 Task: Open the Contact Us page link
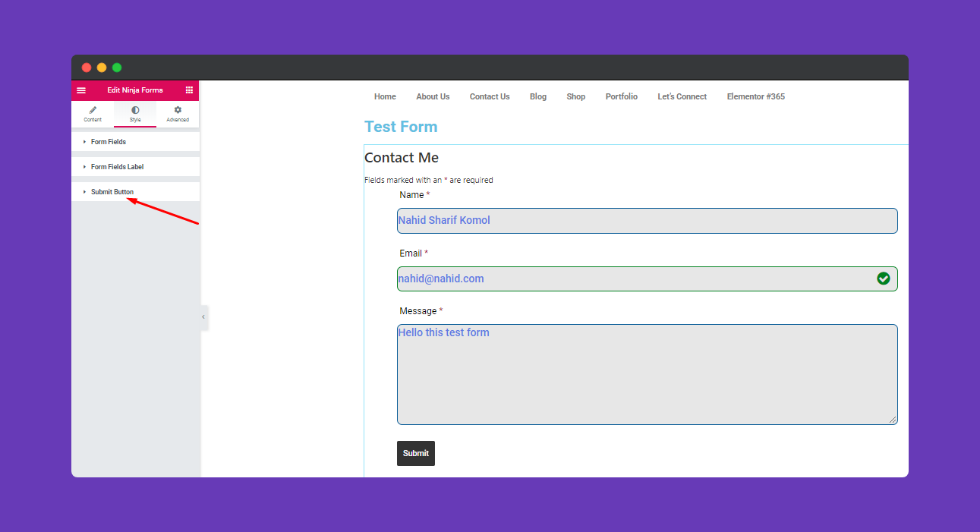(x=490, y=96)
